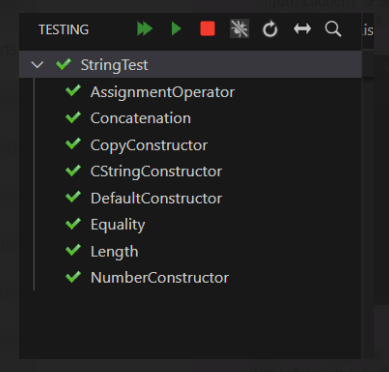Select the NumberConstructor test
Viewport: 389px width, 372px height.
(x=159, y=278)
